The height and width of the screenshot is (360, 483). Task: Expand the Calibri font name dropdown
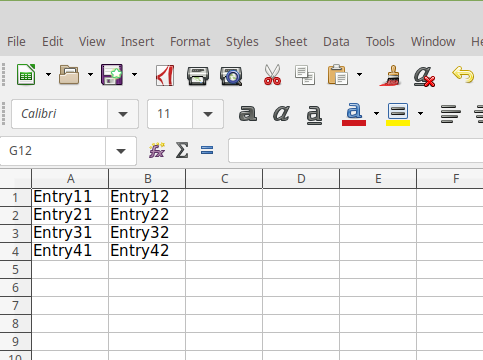click(123, 114)
